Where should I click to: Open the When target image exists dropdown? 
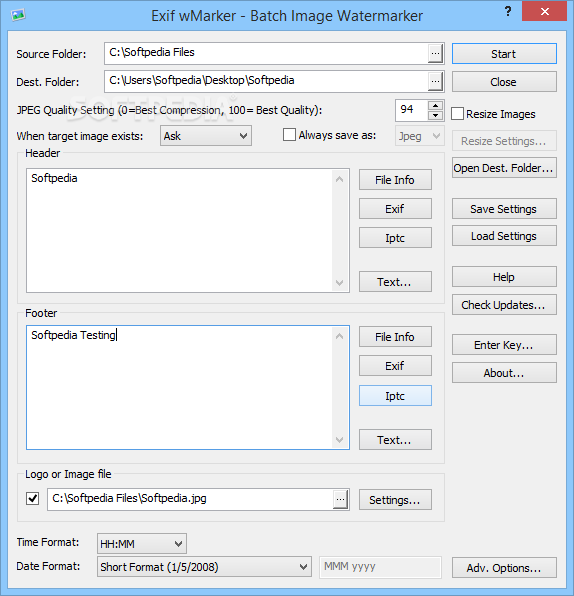pos(206,136)
